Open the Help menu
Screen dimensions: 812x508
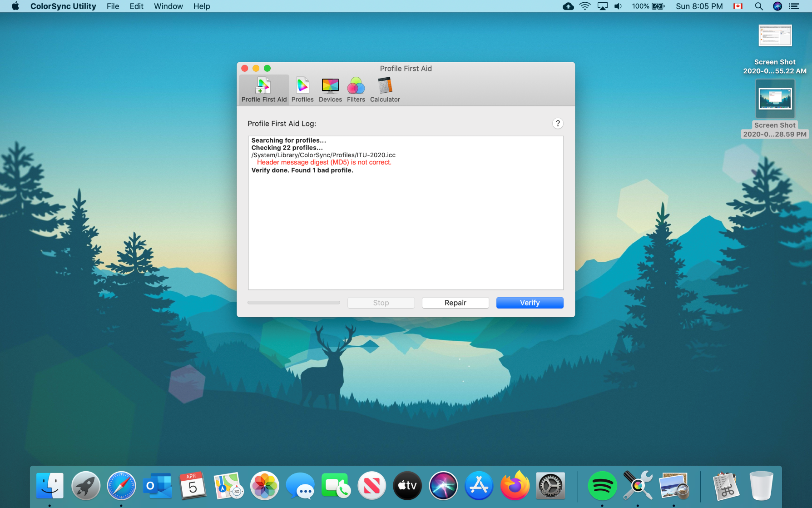202,6
